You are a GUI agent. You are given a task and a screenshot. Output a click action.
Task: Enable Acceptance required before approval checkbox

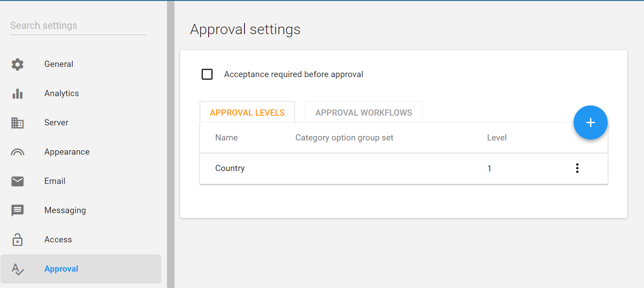click(207, 74)
